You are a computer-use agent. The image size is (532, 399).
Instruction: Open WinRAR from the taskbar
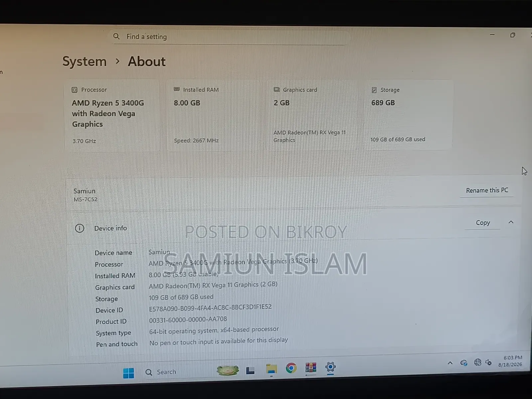tap(311, 367)
